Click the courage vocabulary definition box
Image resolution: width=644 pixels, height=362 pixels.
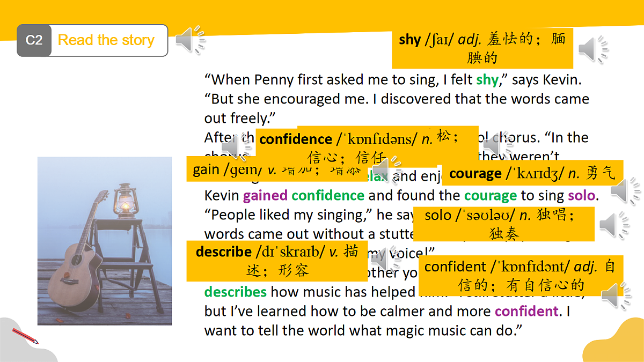click(532, 173)
